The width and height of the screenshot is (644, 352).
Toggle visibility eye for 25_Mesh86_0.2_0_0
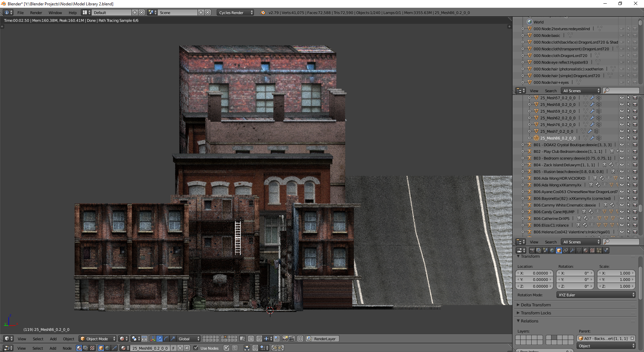click(x=622, y=138)
